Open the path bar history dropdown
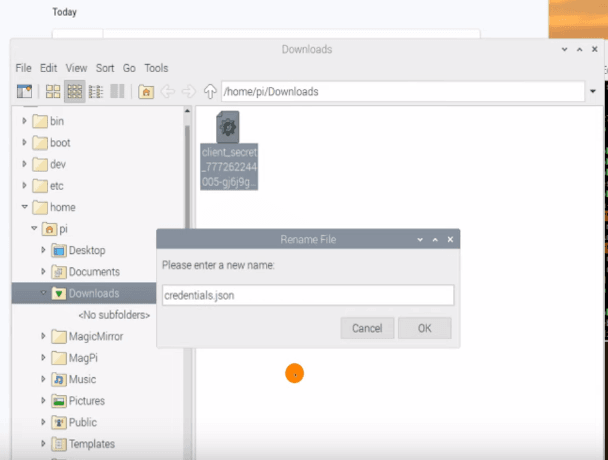This screenshot has height=460, width=608. 593,92
